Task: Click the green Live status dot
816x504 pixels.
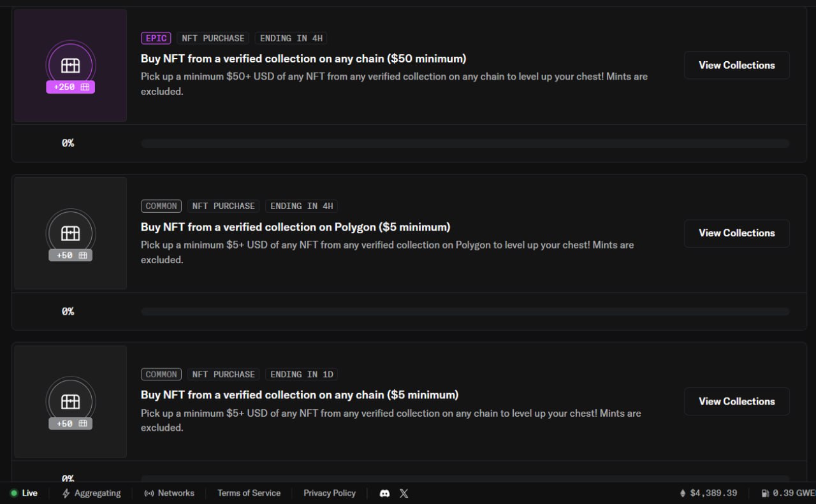Action: coord(14,493)
